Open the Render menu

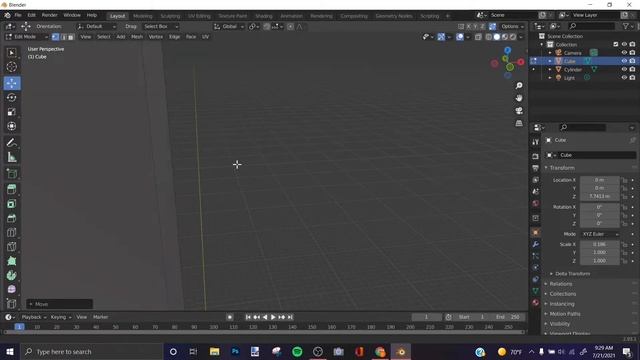pyautogui.click(x=49, y=15)
